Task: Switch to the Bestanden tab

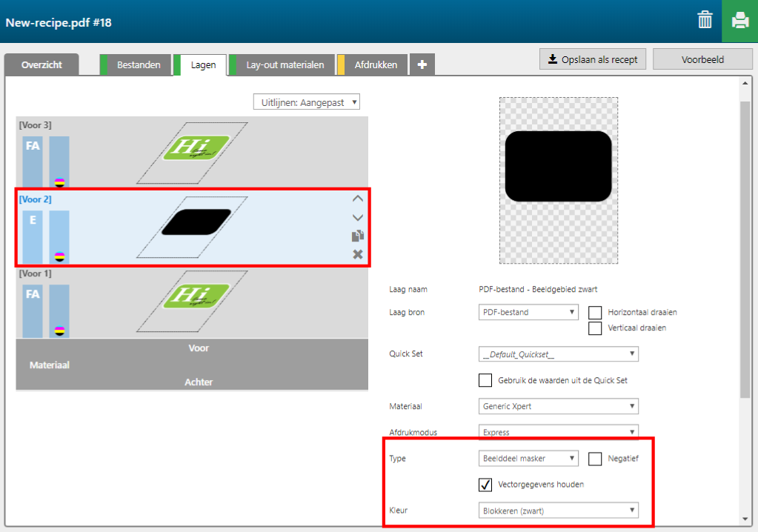Action: tap(138, 65)
